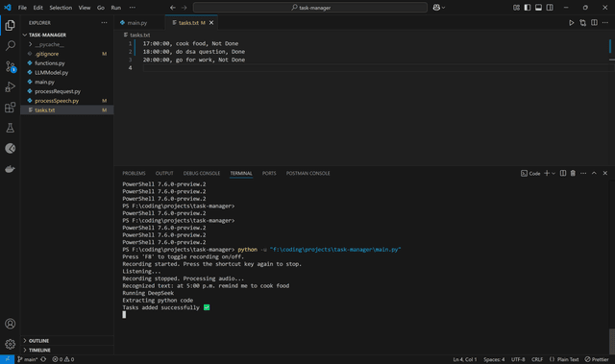Open the File menu

pyautogui.click(x=22, y=8)
